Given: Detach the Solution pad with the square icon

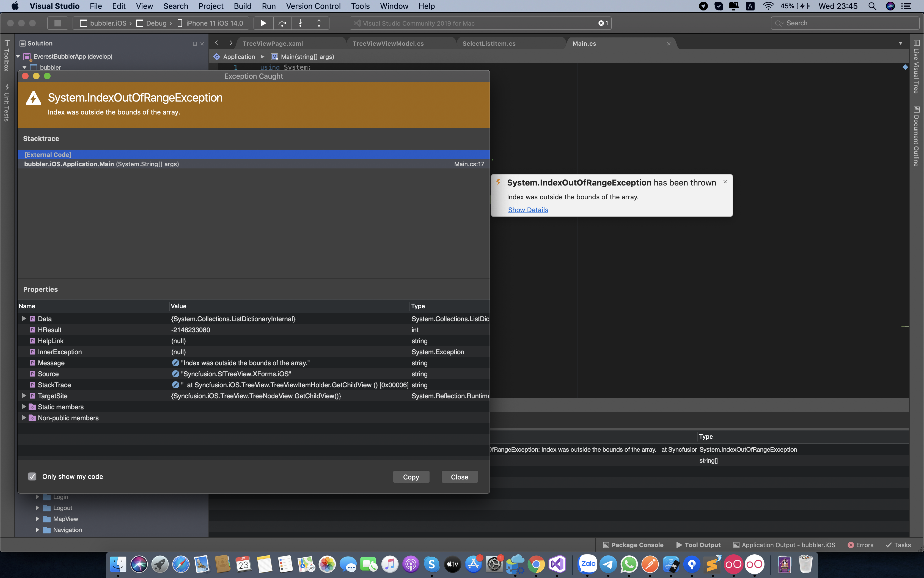Looking at the screenshot, I should (195, 43).
